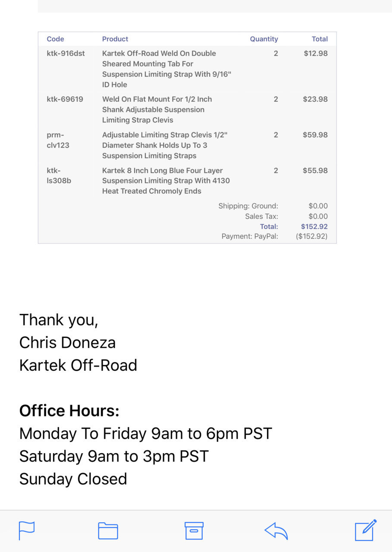
Task: Tap the Code column header
Action: coord(55,39)
